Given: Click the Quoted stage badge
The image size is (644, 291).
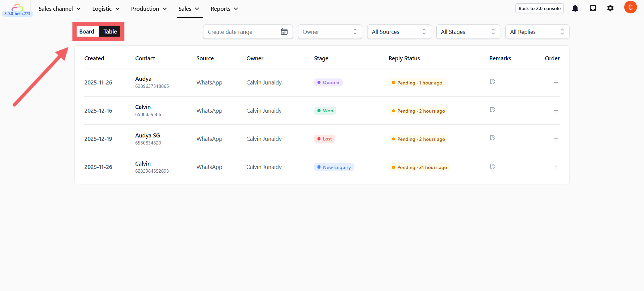Looking at the screenshot, I should (x=328, y=82).
